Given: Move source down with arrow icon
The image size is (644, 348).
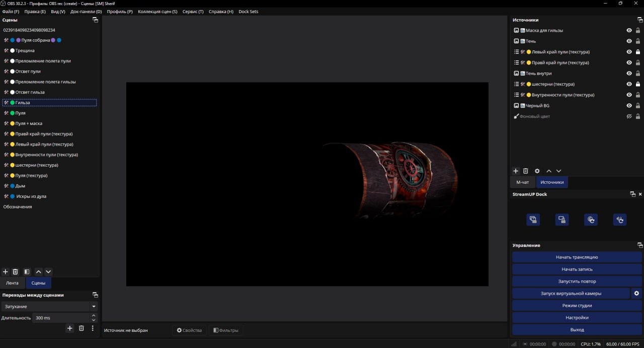Looking at the screenshot, I should (558, 171).
